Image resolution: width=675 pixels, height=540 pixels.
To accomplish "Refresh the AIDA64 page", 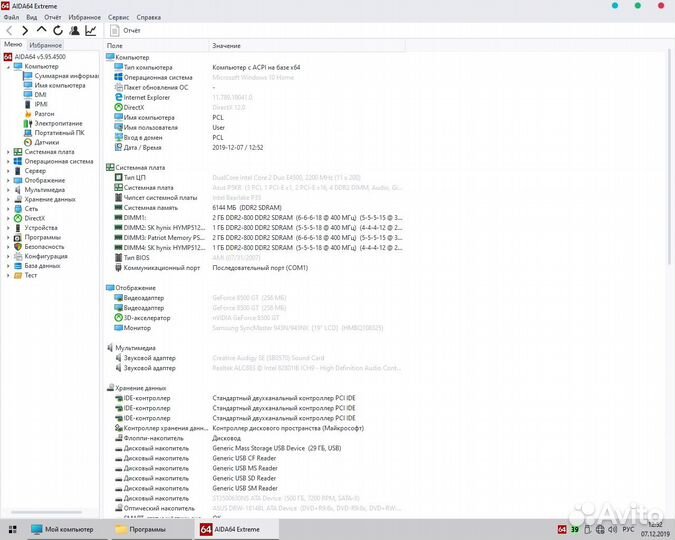I will click(x=58, y=30).
